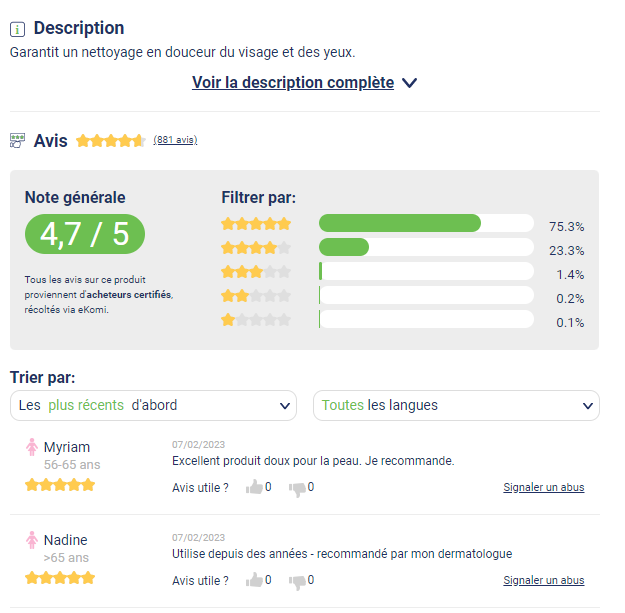Thumbs down Myriam's review
Image resolution: width=625 pixels, height=613 pixels.
[297, 489]
